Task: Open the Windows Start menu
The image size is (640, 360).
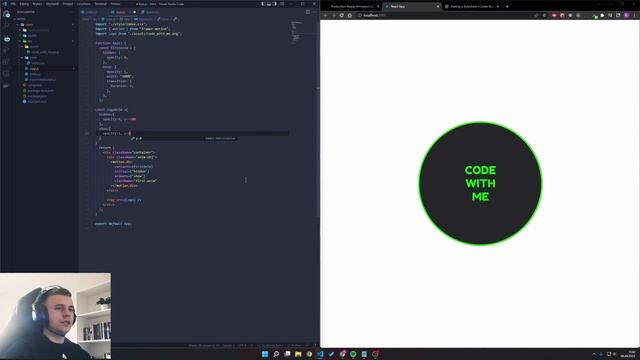Action: tap(265, 354)
